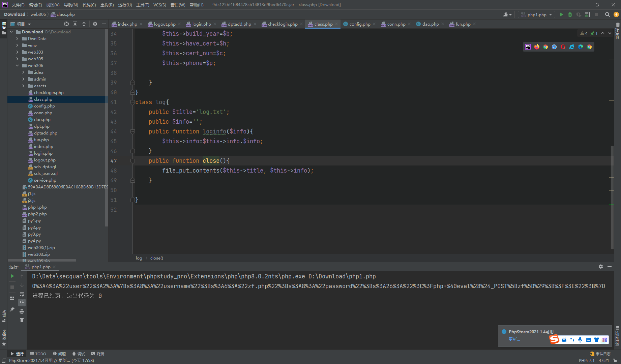Open 调试 Debug tool window

[79, 354]
